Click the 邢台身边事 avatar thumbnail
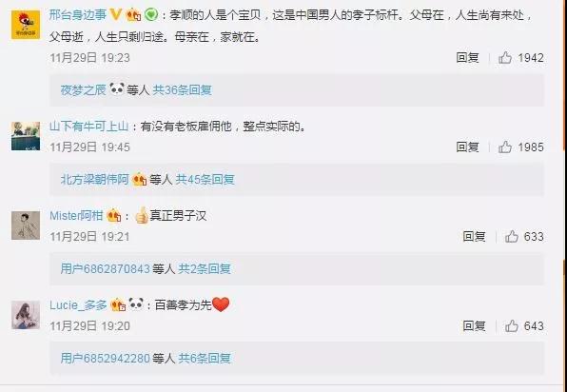This screenshot has width=567, height=392. [x=26, y=25]
